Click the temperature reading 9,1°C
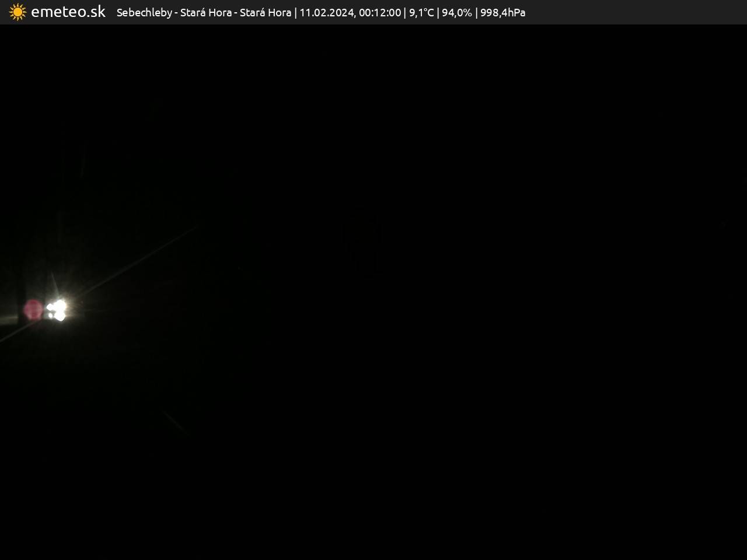Image resolution: width=747 pixels, height=560 pixels. coord(421,13)
